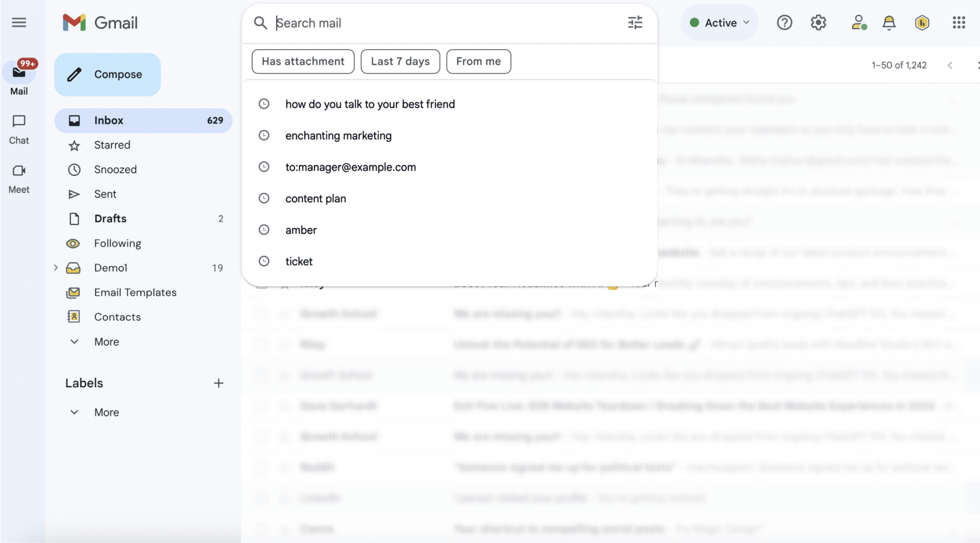
Task: Click the Compose button
Action: (x=107, y=74)
